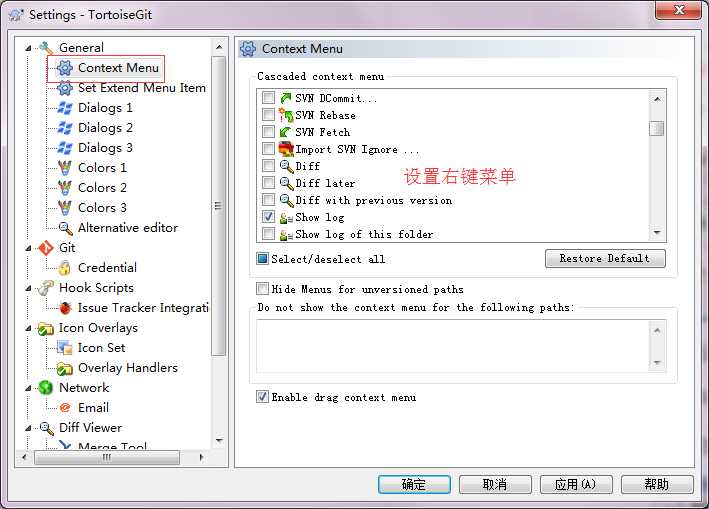The image size is (709, 509).
Task: Enable the SVN DCommit checkbox
Action: (268, 98)
